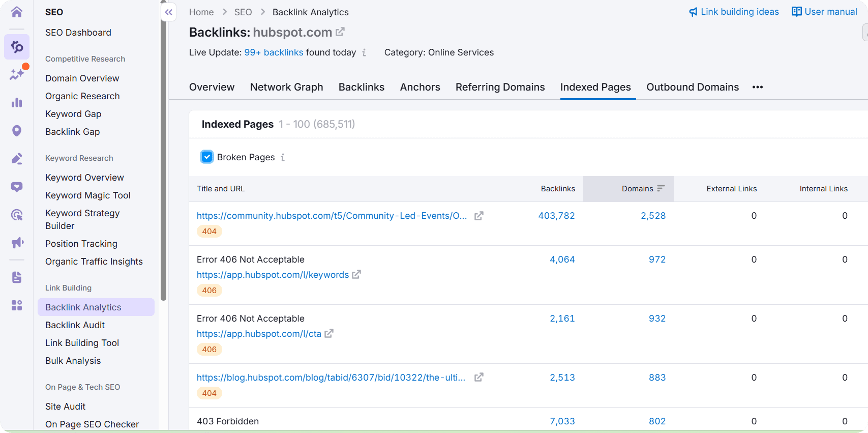Uncheck the Broken Pages checkbox
Viewport: 868px width, 433px height.
[x=207, y=157]
